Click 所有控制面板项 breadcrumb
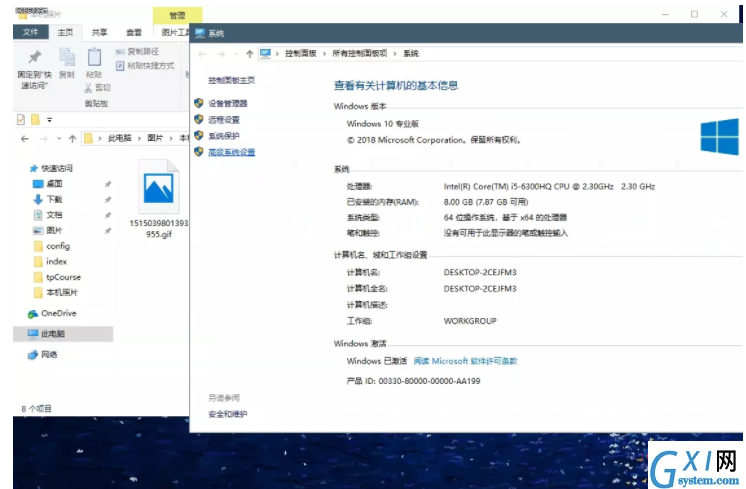The width and height of the screenshot is (746, 489). [360, 53]
